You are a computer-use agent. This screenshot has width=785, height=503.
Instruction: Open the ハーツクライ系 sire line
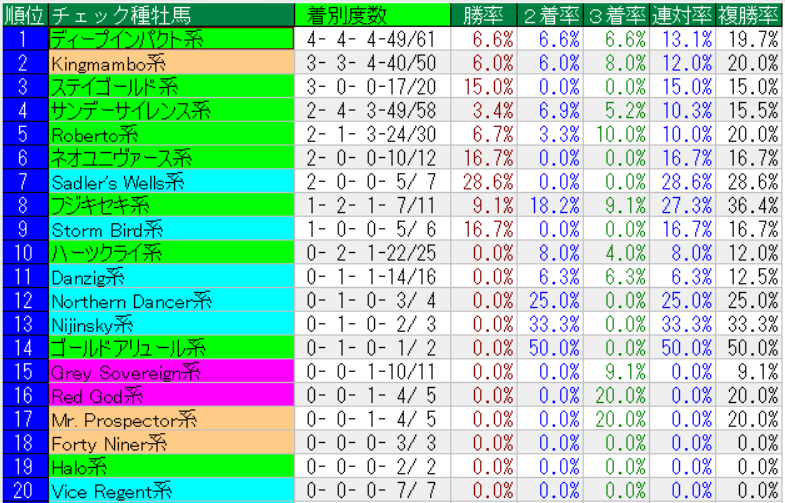point(171,252)
